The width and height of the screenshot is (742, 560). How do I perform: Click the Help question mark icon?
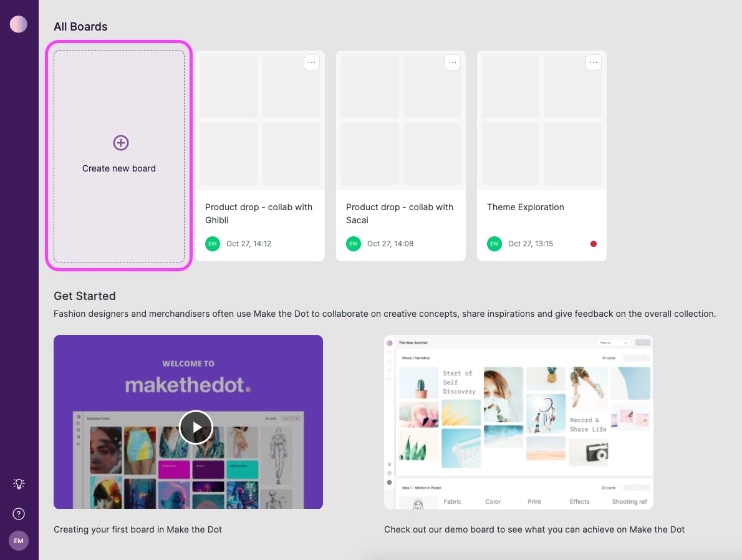point(19,514)
